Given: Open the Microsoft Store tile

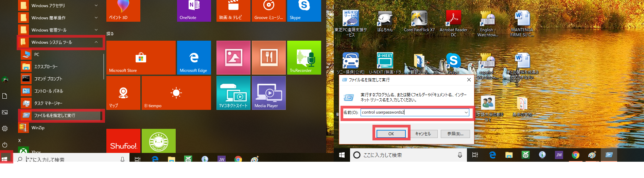Looking at the screenshot, I should [141, 58].
